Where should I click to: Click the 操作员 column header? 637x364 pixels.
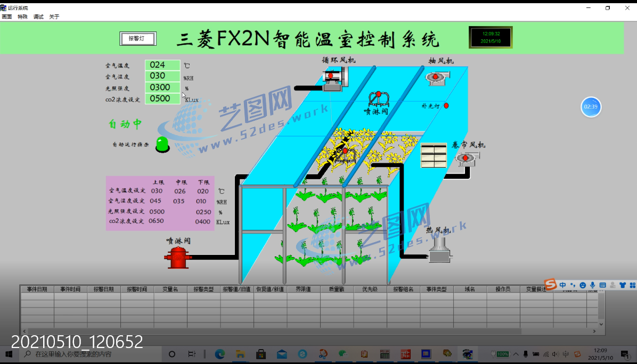click(x=503, y=289)
